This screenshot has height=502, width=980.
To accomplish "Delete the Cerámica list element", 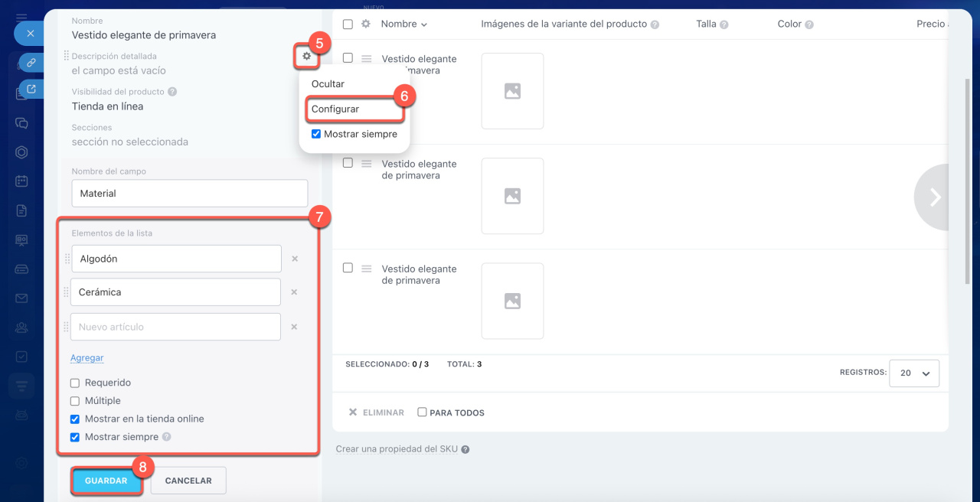I will (x=295, y=292).
